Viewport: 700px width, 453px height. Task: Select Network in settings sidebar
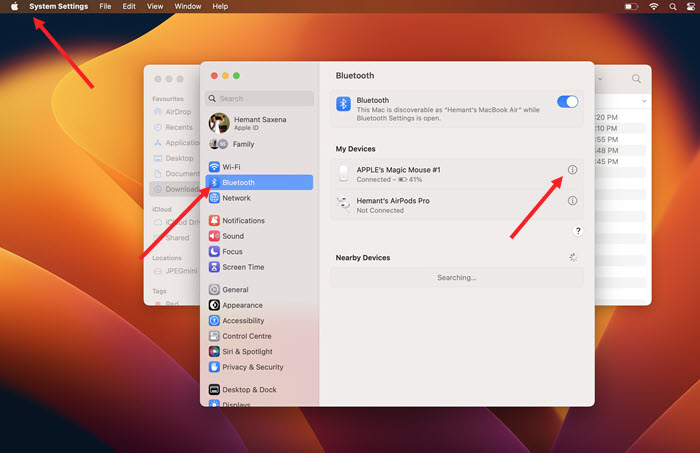pyautogui.click(x=259, y=198)
